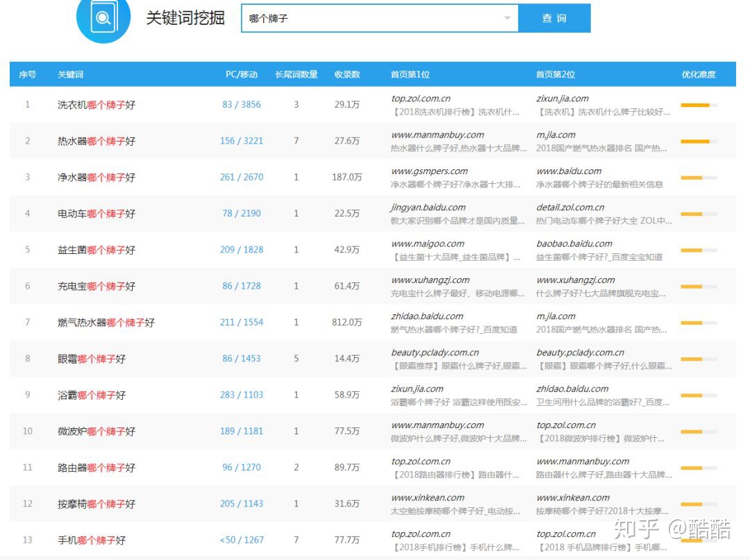Sort by the 长尾词数量 column header

tap(297, 74)
